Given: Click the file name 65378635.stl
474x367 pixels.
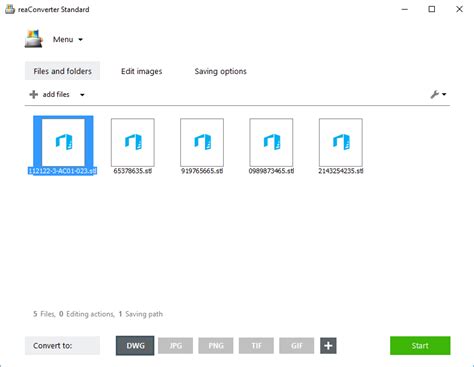Looking at the screenshot, I should click(x=133, y=171).
